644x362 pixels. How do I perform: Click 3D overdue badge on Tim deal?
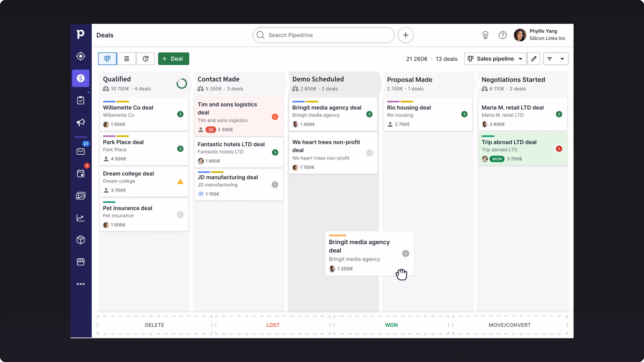pyautogui.click(x=211, y=130)
